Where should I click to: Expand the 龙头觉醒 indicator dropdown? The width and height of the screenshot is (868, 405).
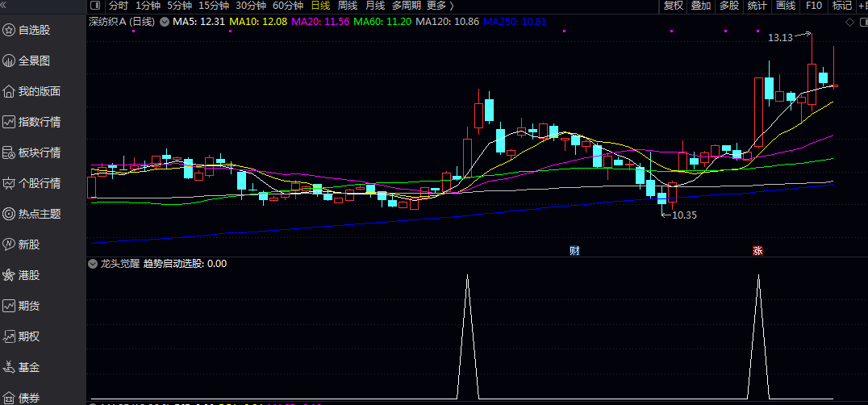(x=93, y=264)
